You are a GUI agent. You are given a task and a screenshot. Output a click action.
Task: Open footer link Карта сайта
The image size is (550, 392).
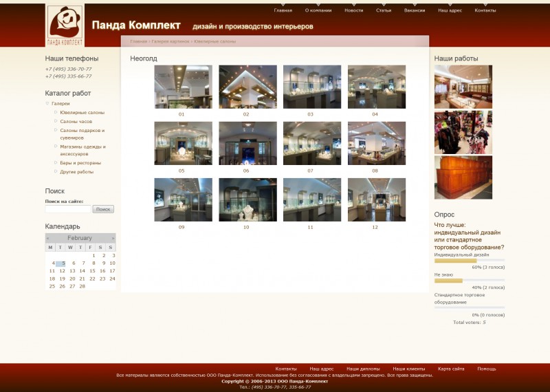click(x=451, y=369)
